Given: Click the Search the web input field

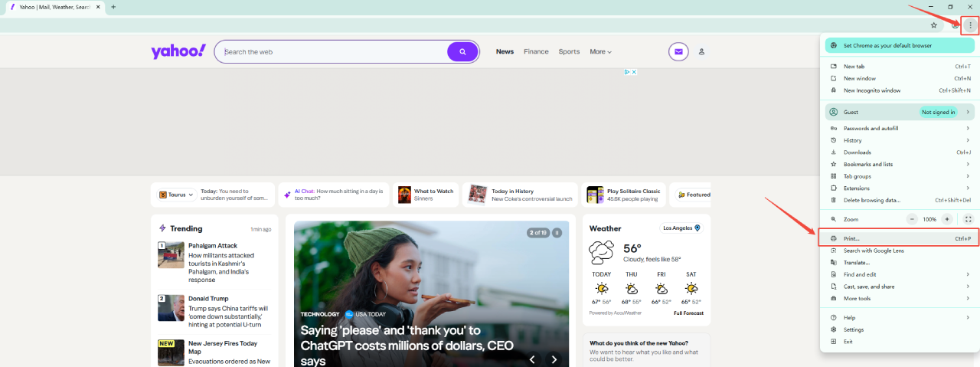Looking at the screenshot, I should tap(333, 52).
